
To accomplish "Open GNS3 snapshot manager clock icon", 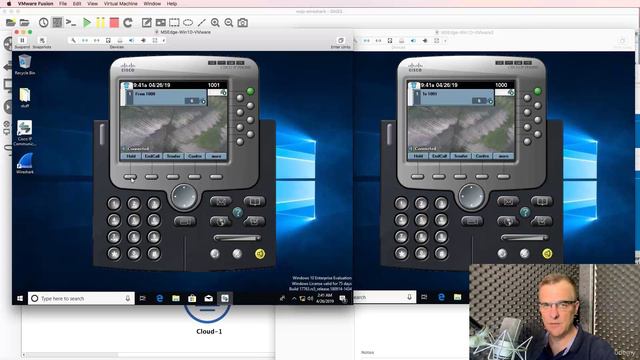I will [44, 22].
